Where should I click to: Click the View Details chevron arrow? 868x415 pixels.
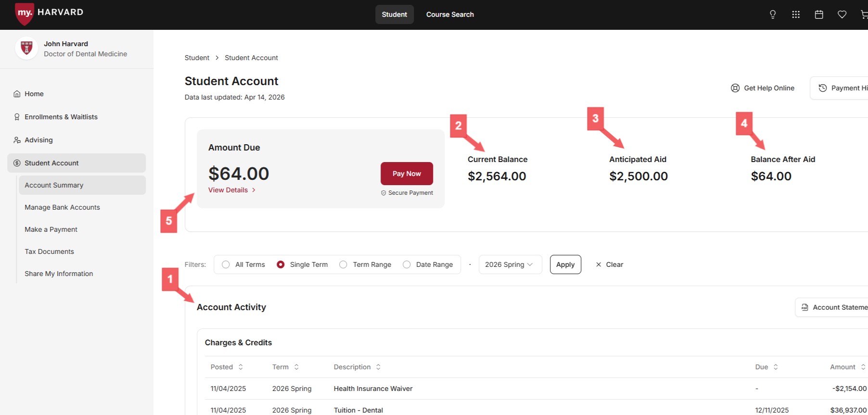point(254,190)
